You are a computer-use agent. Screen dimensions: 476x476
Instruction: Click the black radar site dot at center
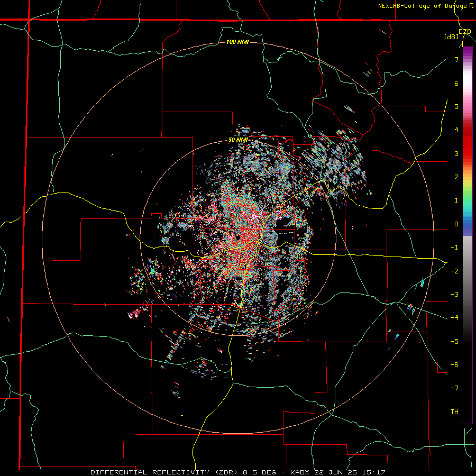pyautogui.click(x=237, y=237)
